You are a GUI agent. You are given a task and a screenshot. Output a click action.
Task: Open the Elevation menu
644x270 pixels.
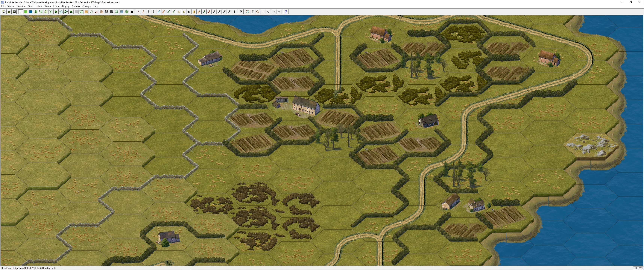[21, 6]
